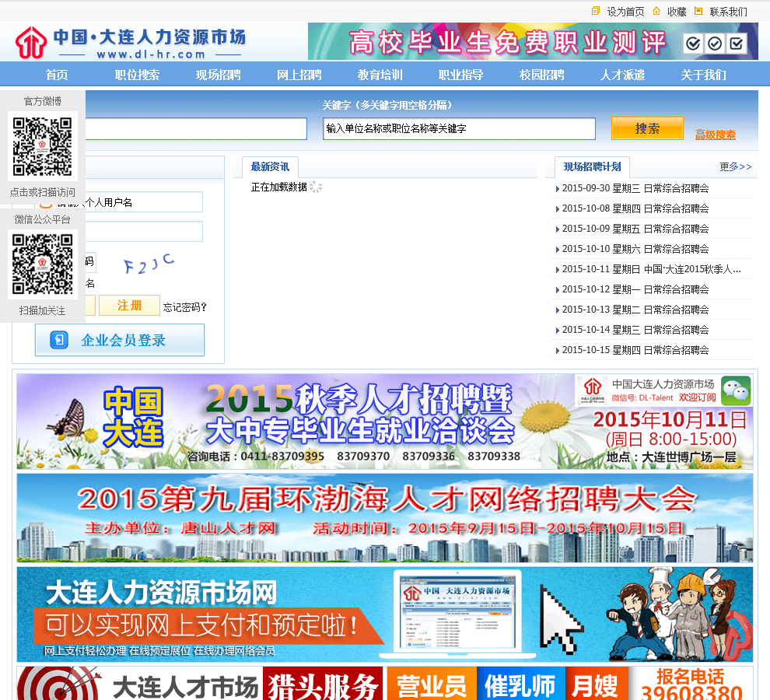Click the orange 搜索 button
The image size is (770, 700).
(x=647, y=128)
